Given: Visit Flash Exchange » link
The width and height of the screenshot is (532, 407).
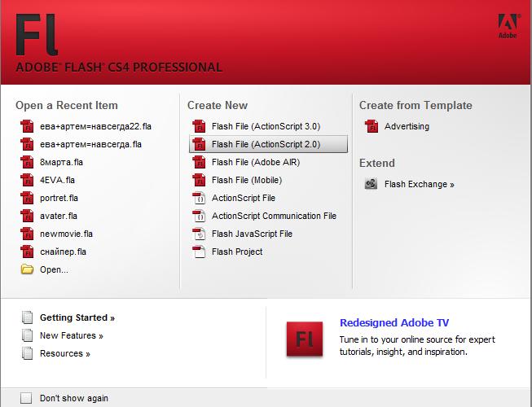Looking at the screenshot, I should pyautogui.click(x=420, y=184).
